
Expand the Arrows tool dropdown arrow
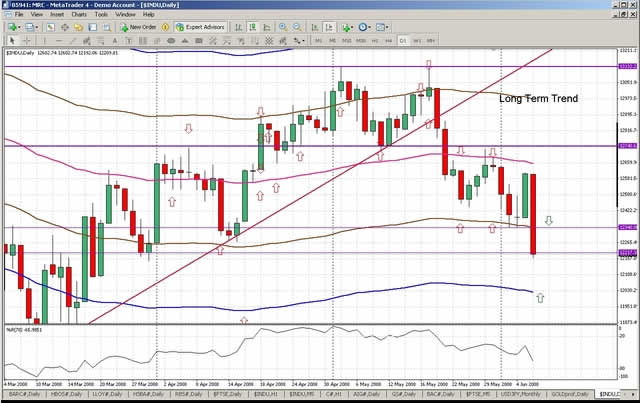coord(303,40)
